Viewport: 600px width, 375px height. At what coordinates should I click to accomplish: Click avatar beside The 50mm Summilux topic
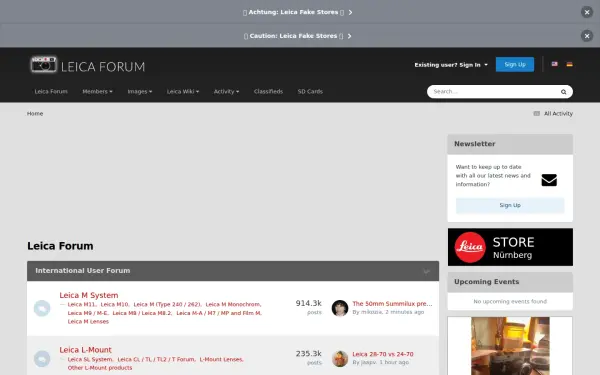340,308
